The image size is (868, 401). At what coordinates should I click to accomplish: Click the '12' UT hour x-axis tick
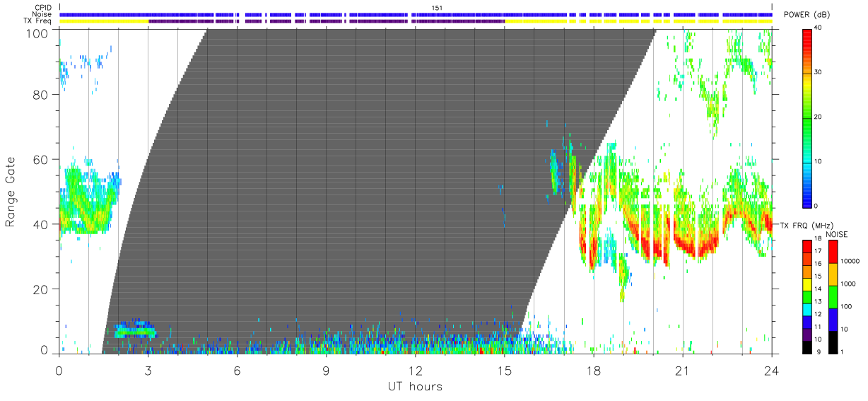click(x=415, y=370)
